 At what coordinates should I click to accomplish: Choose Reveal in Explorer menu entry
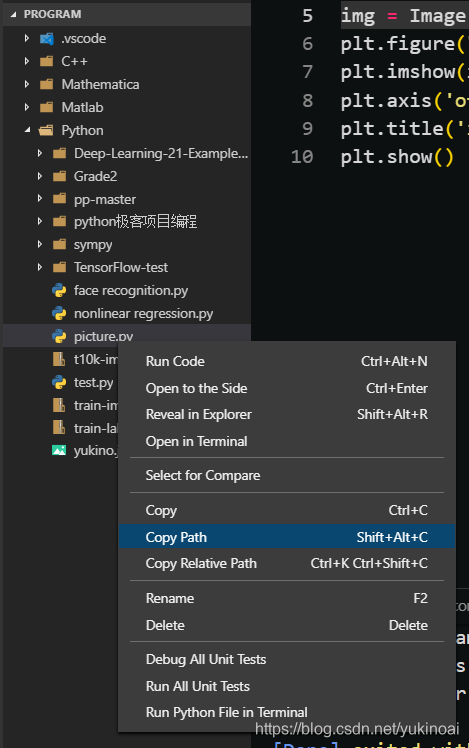(287, 415)
